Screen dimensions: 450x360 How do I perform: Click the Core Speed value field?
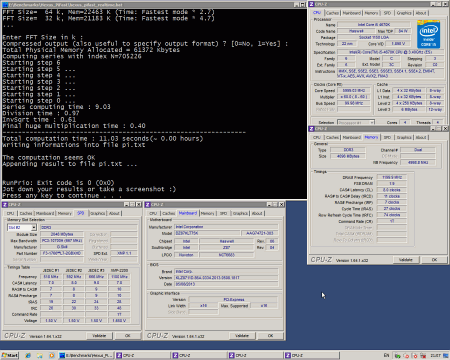click(x=354, y=90)
